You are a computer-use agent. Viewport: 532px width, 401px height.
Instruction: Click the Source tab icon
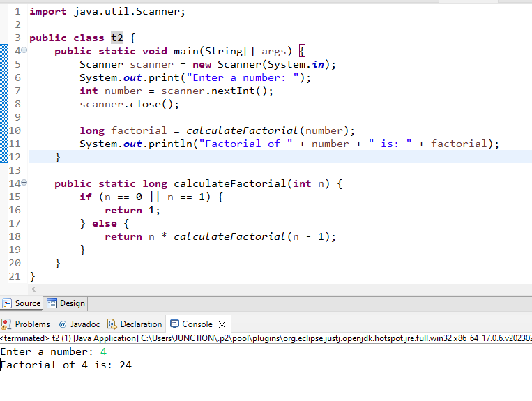[7, 303]
